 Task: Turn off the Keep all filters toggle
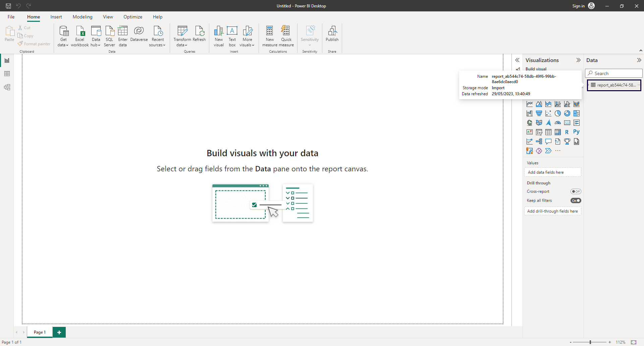[576, 200]
